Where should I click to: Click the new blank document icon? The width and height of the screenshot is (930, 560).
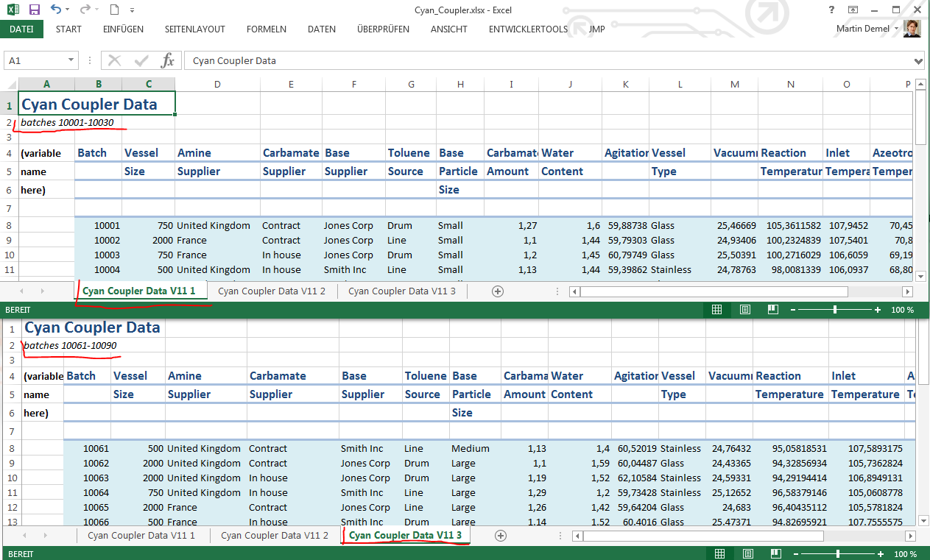click(114, 10)
